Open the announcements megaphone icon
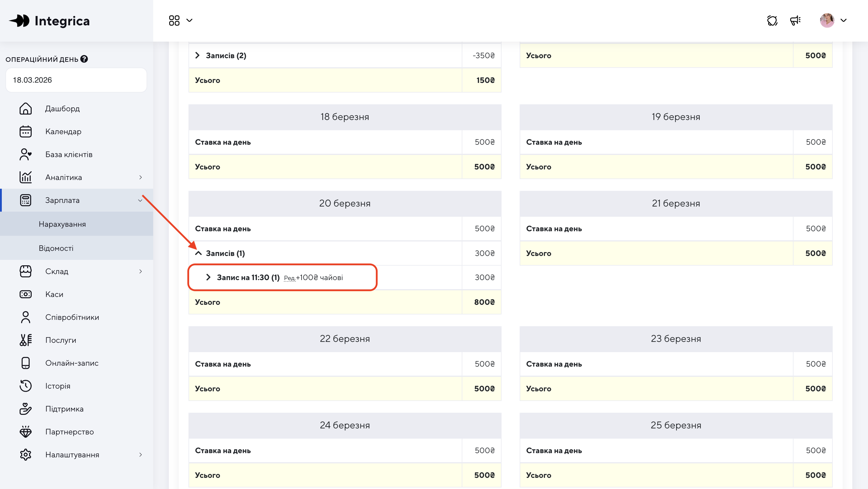868x489 pixels. pyautogui.click(x=795, y=21)
